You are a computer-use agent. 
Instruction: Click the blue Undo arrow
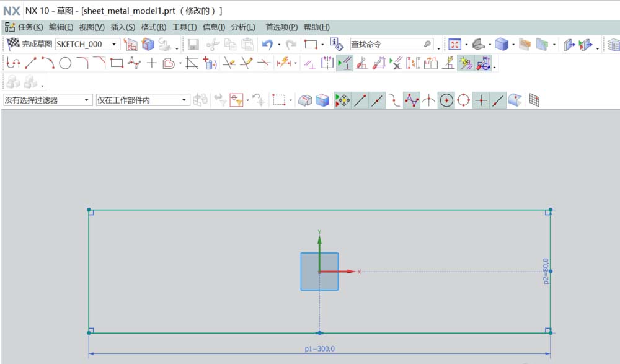click(x=267, y=44)
